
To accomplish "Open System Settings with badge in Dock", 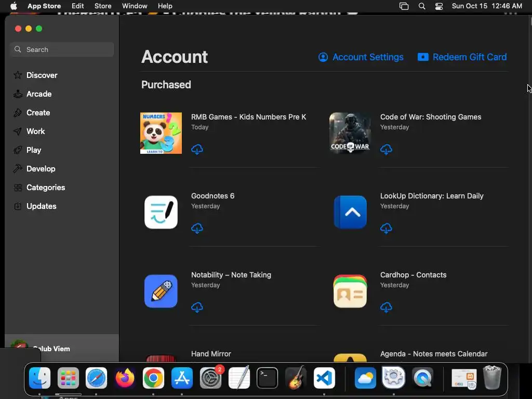I will point(210,378).
